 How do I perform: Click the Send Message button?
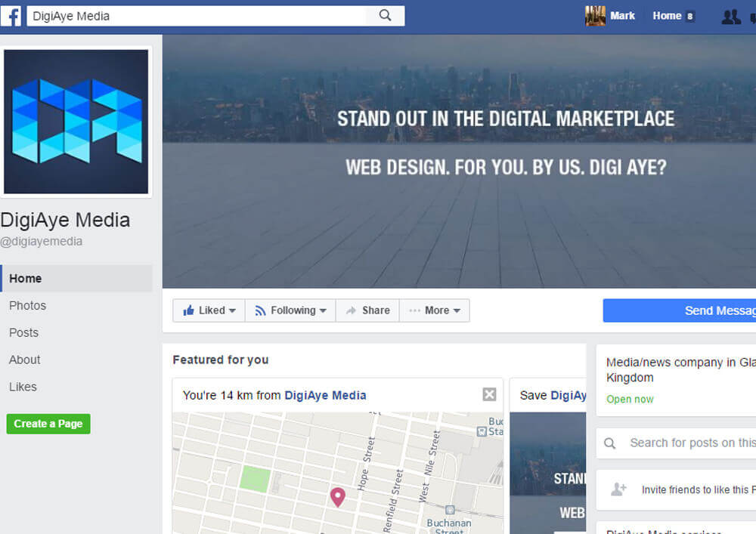[x=680, y=310]
